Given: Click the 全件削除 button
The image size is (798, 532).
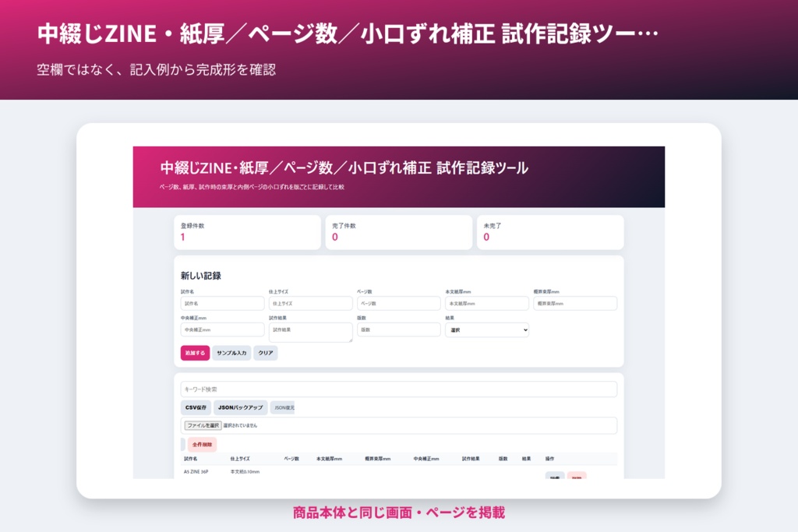Looking at the screenshot, I should tap(202, 445).
